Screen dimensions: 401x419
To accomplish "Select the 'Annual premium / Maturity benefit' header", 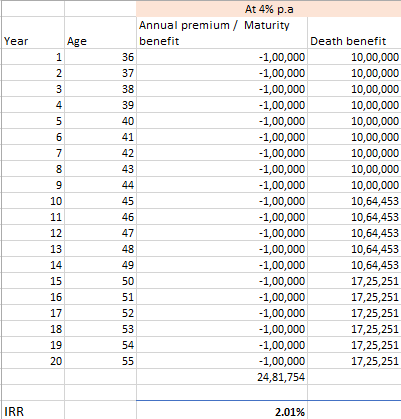I will pos(222,33).
